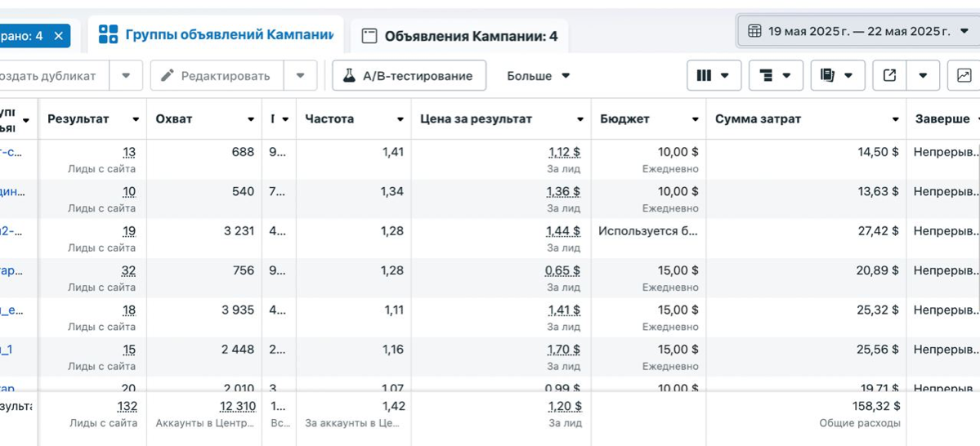The width and height of the screenshot is (980, 446).
Task: Open the reports menu icon
Action: click(x=838, y=76)
